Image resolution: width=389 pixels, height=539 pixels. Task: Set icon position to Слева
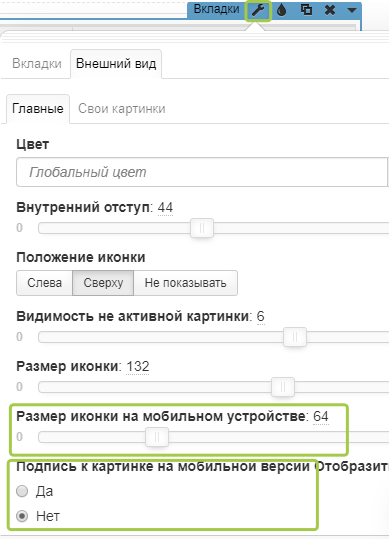tap(44, 283)
